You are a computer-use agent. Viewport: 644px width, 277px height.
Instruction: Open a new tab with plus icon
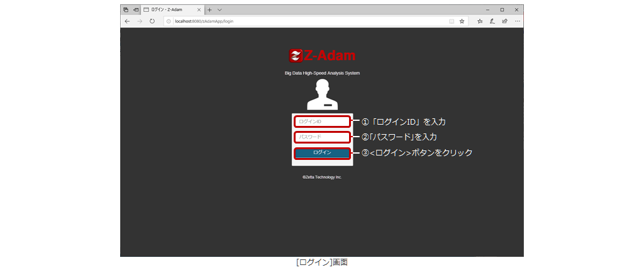[x=209, y=10]
